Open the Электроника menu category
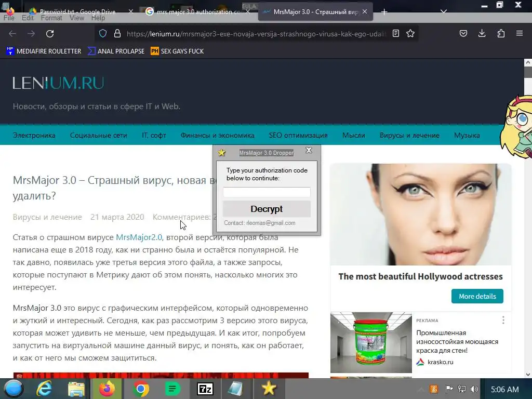Screen dimensions: 532x399 [34, 136]
